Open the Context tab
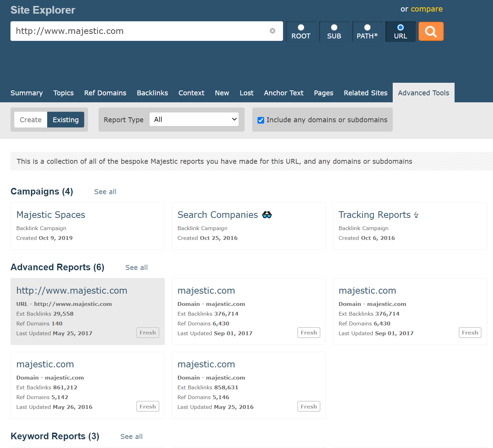Screen dimensions: 493x448 [x=191, y=93]
